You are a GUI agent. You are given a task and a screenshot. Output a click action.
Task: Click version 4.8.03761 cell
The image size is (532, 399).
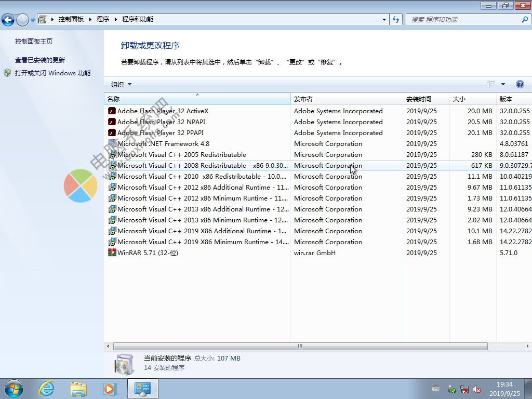coord(514,143)
